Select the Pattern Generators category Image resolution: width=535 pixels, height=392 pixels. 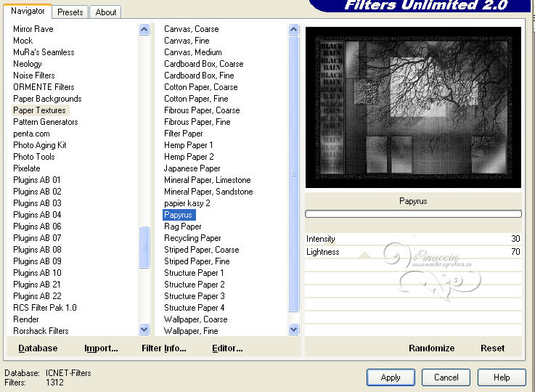pyautogui.click(x=46, y=122)
